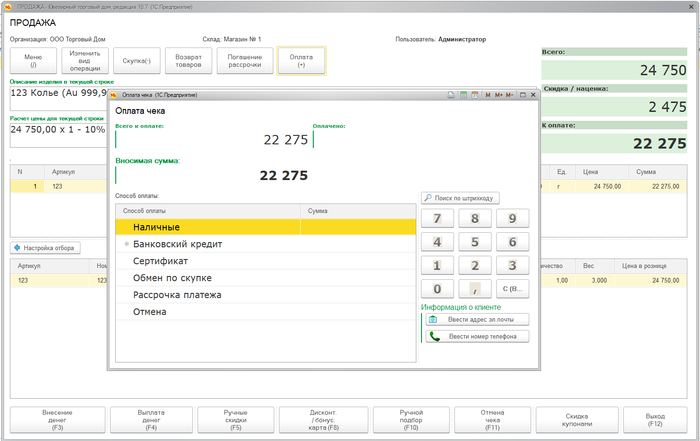700x441 pixels.
Task: Select Наличные payment method
Action: click(x=266, y=227)
